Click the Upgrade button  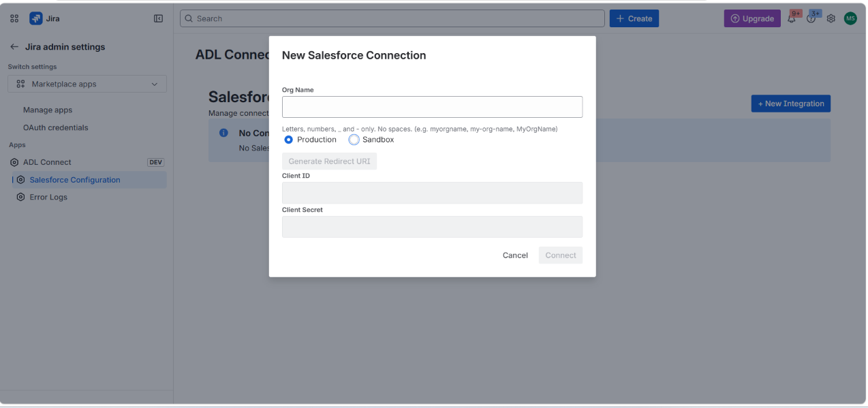click(x=752, y=18)
